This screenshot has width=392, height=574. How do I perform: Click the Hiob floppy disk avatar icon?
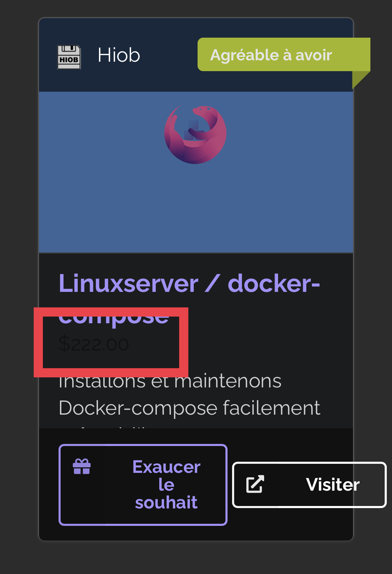69,57
